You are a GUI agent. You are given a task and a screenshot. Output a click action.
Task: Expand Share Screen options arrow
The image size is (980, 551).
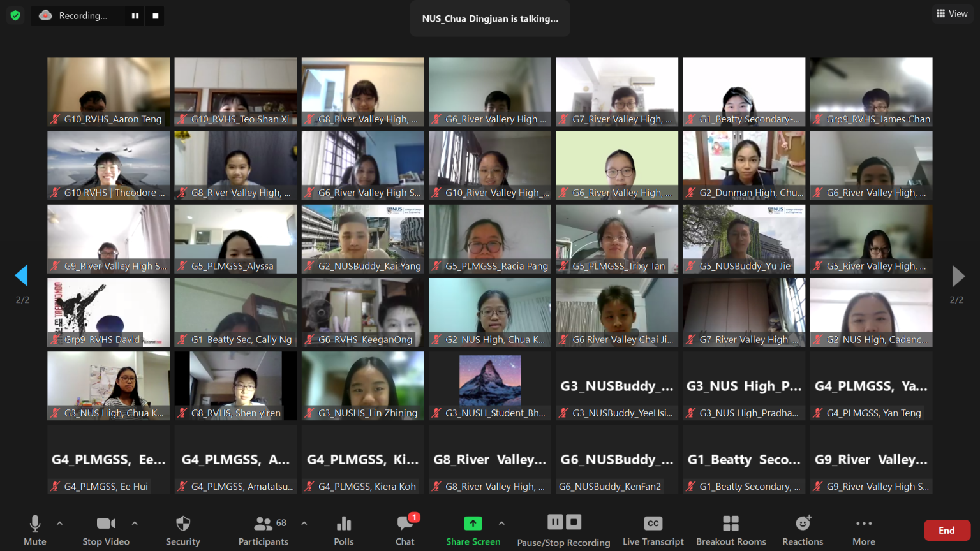point(501,523)
